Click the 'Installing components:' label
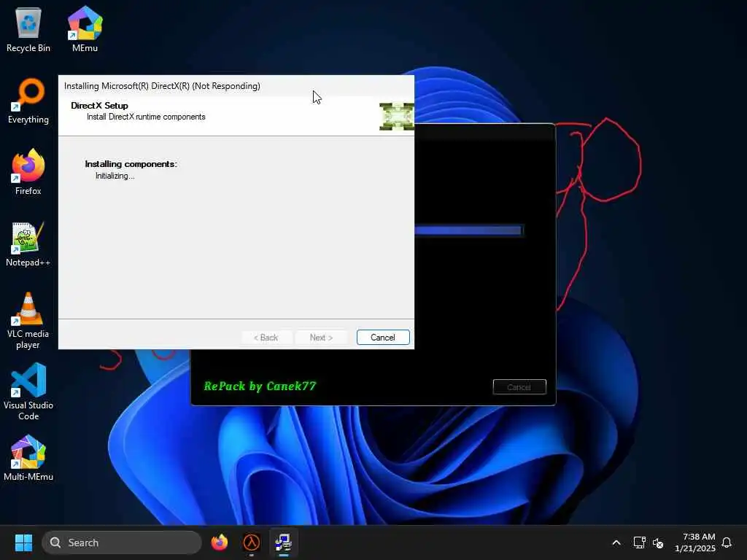 coord(131,164)
